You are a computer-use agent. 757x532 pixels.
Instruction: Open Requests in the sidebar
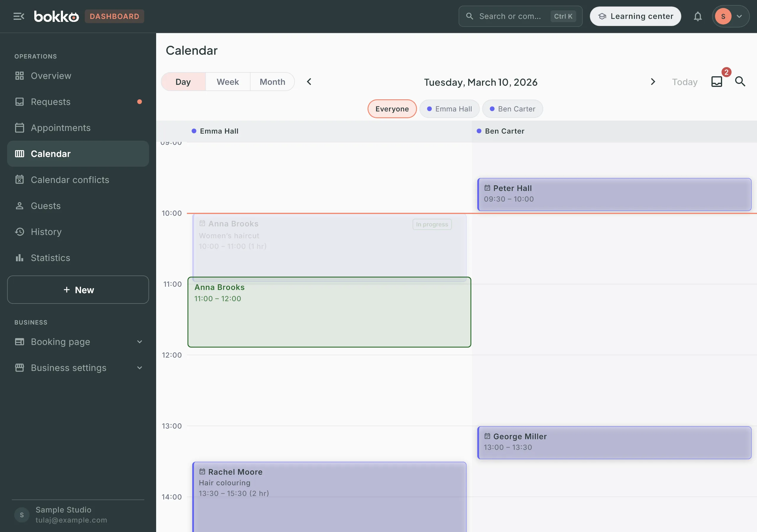click(x=78, y=102)
